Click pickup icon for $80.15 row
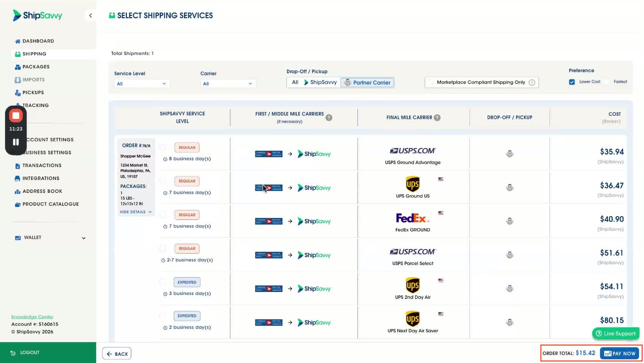 tap(510, 322)
